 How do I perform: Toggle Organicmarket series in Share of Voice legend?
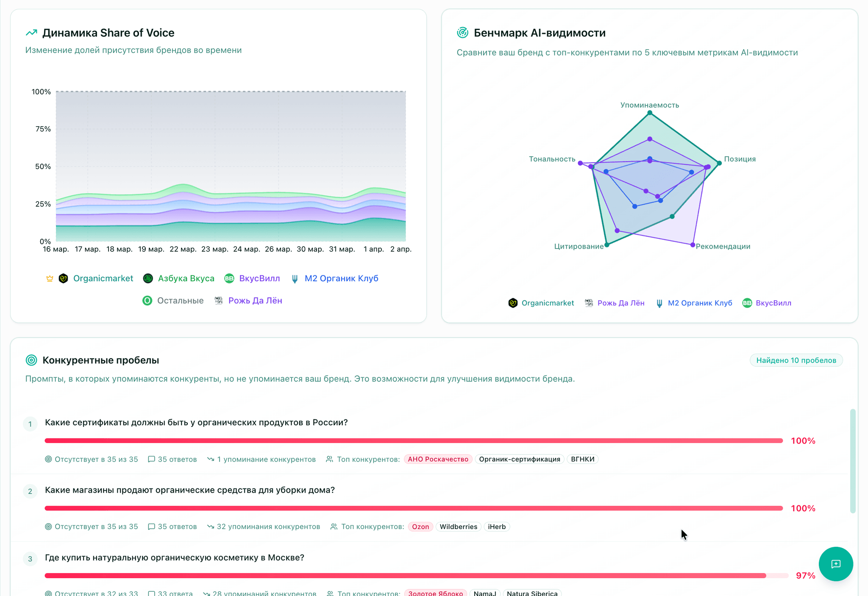point(103,278)
